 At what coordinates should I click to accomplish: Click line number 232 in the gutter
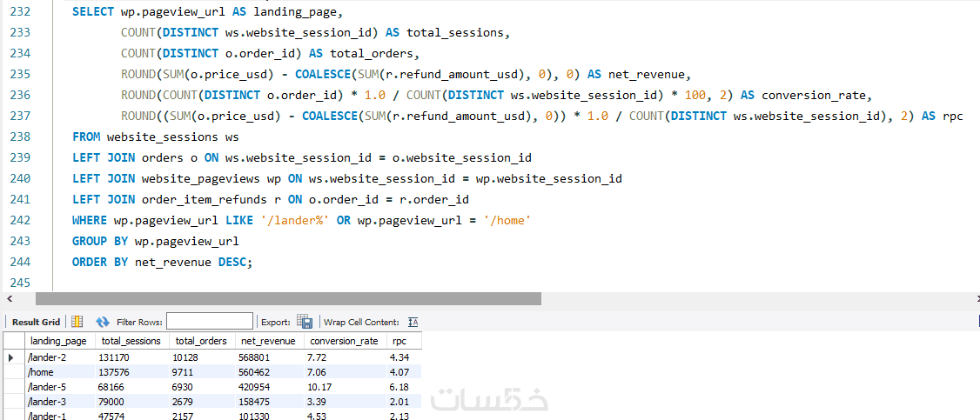[20, 12]
